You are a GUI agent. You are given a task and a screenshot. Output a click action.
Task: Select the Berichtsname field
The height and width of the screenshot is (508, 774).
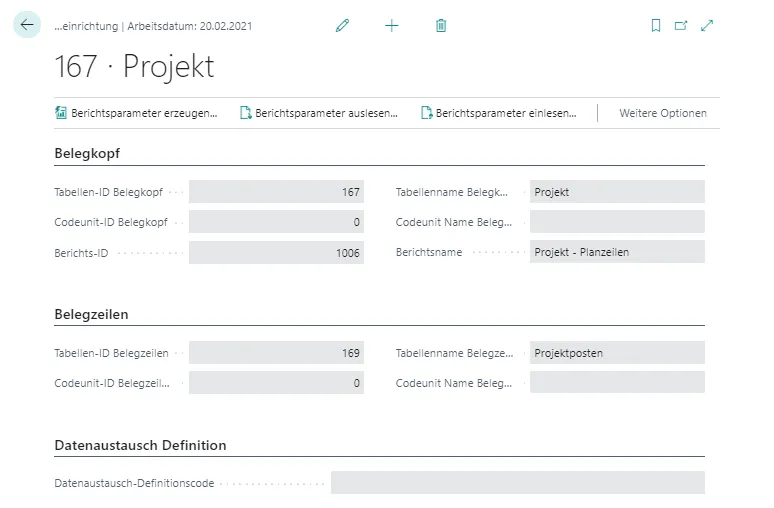[x=616, y=252]
